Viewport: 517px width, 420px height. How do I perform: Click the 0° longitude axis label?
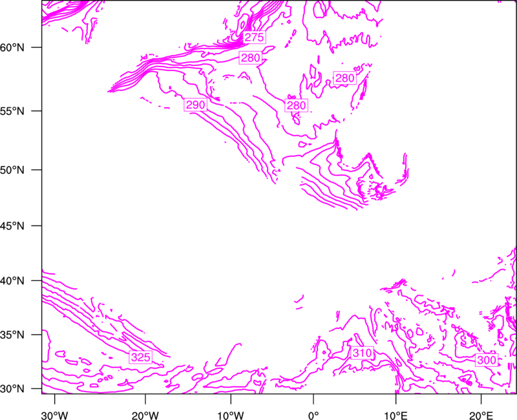[x=313, y=415]
